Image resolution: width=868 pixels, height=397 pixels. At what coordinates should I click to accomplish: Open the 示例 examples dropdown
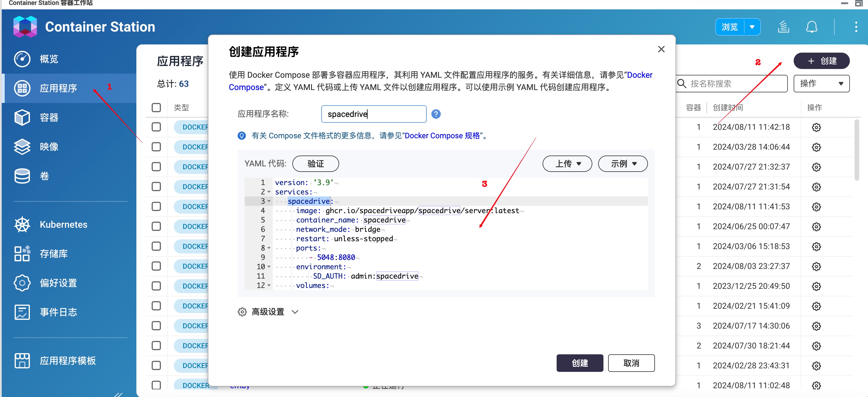623,164
